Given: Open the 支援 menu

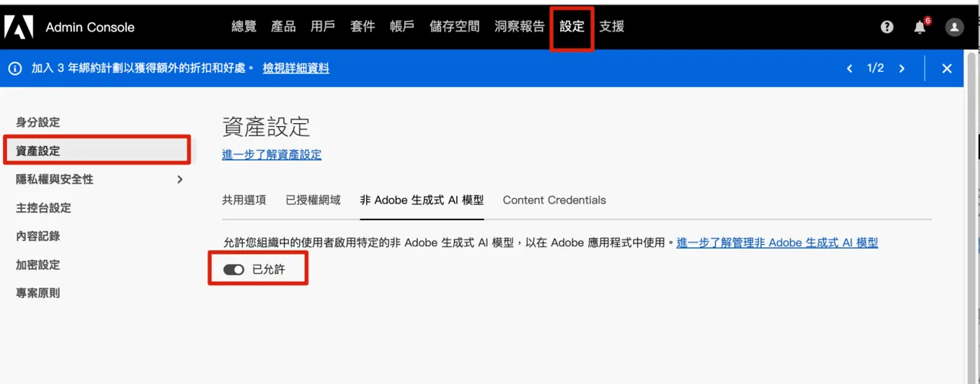Looking at the screenshot, I should pos(612,27).
